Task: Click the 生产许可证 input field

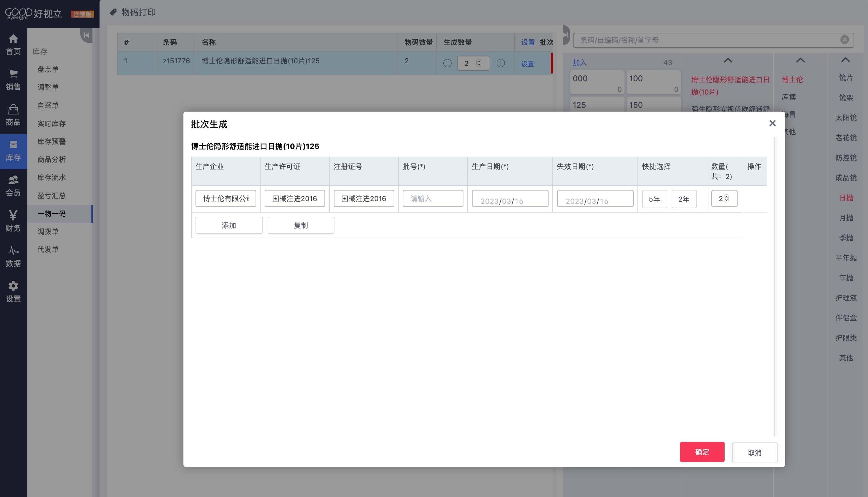Action: [x=294, y=199]
